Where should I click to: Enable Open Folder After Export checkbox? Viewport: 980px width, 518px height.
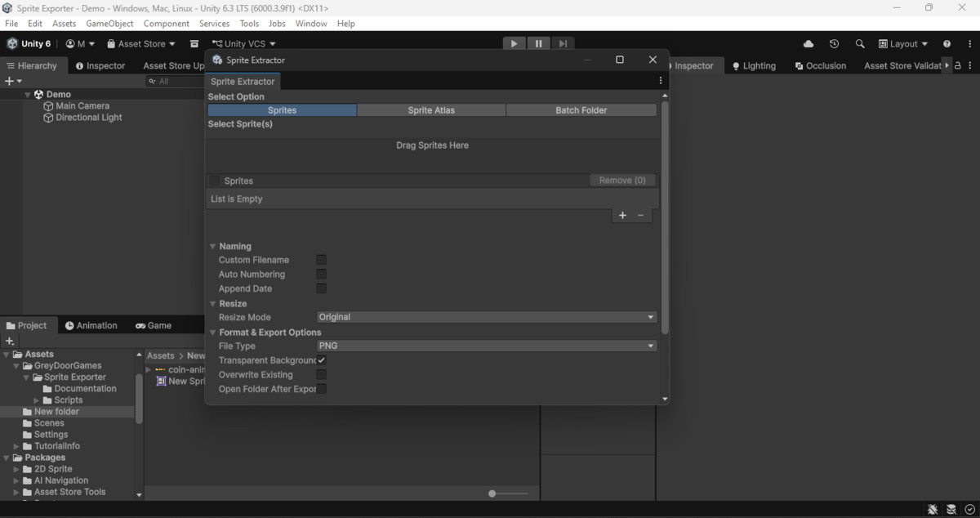(x=321, y=389)
